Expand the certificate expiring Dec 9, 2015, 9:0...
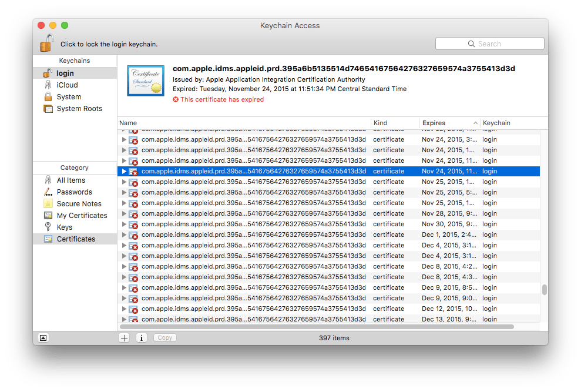The height and width of the screenshot is (392, 581). tap(124, 298)
